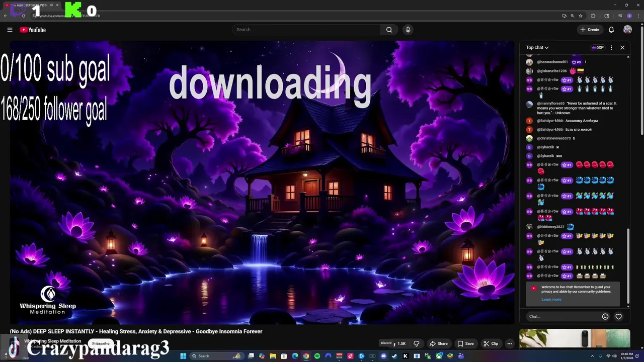Open Spotify from the taskbar
The height and width of the screenshot is (362, 644).
tap(317, 356)
